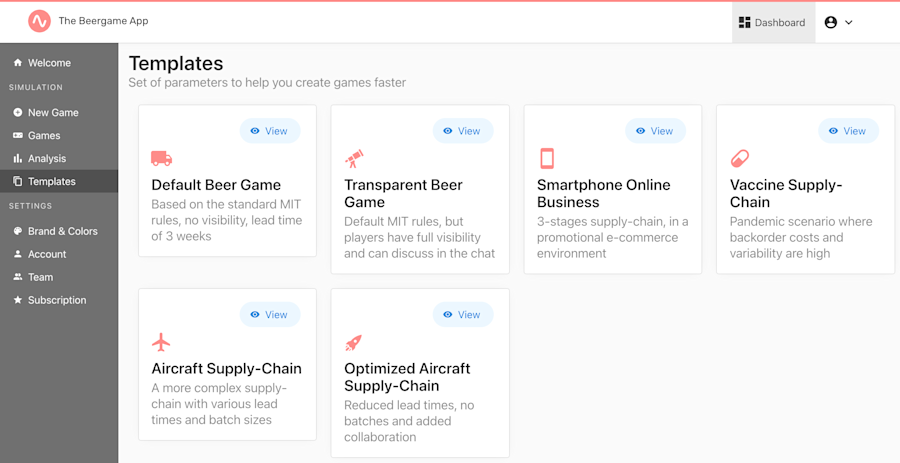The height and width of the screenshot is (463, 900).
Task: Click the Team people icon
Action: point(18,277)
